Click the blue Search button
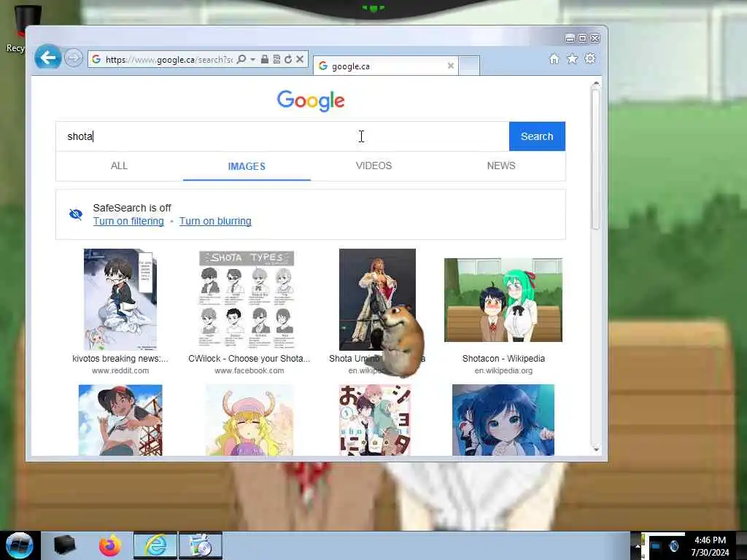747x560 pixels. (x=537, y=136)
